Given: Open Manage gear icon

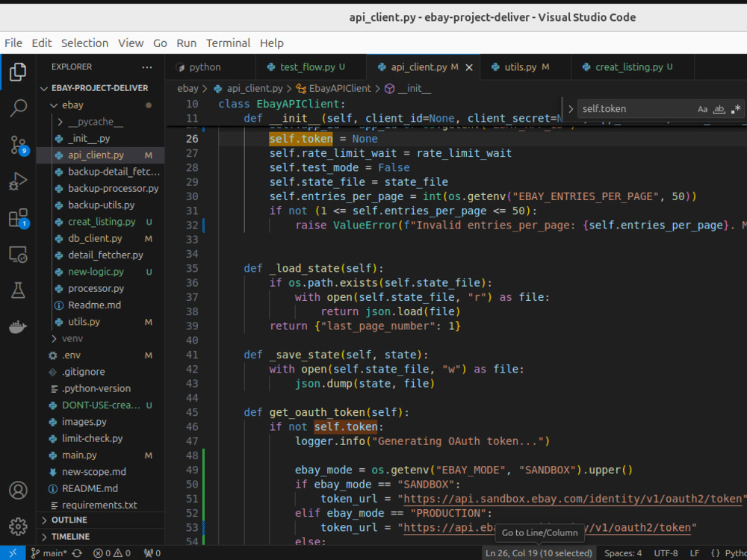Looking at the screenshot, I should (x=18, y=526).
